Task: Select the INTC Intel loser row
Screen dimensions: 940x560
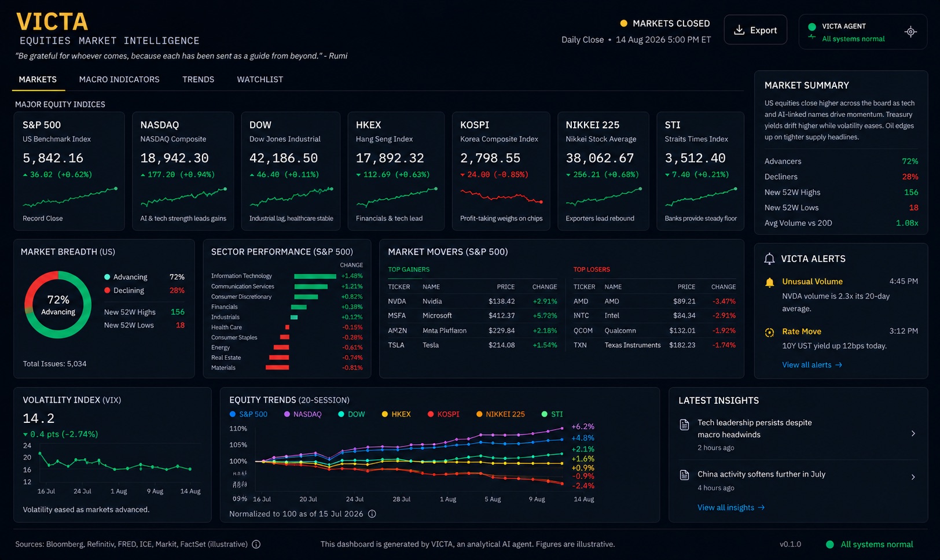Action: (x=655, y=316)
